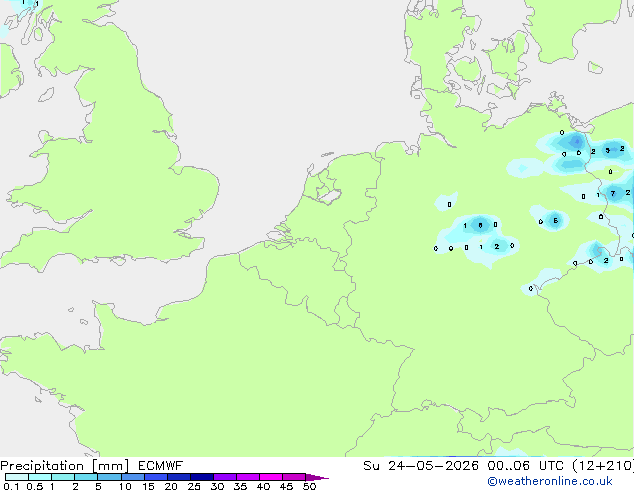Click the '7' precipitation value on the map
The image size is (634, 490).
coord(613,193)
